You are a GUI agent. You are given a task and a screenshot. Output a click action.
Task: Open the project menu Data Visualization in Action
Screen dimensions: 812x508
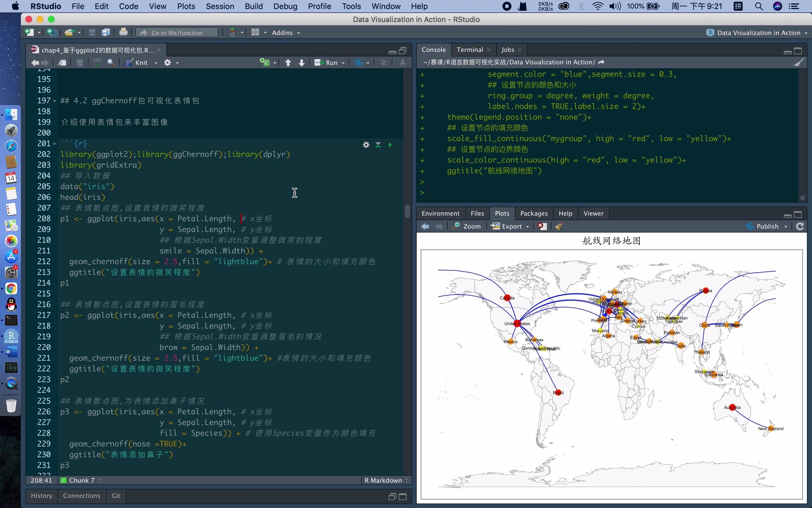(757, 32)
